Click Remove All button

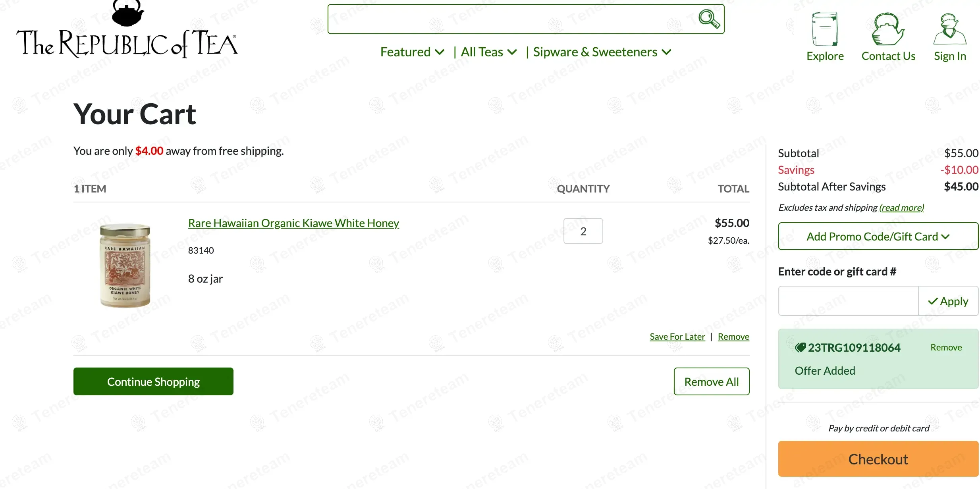711,381
